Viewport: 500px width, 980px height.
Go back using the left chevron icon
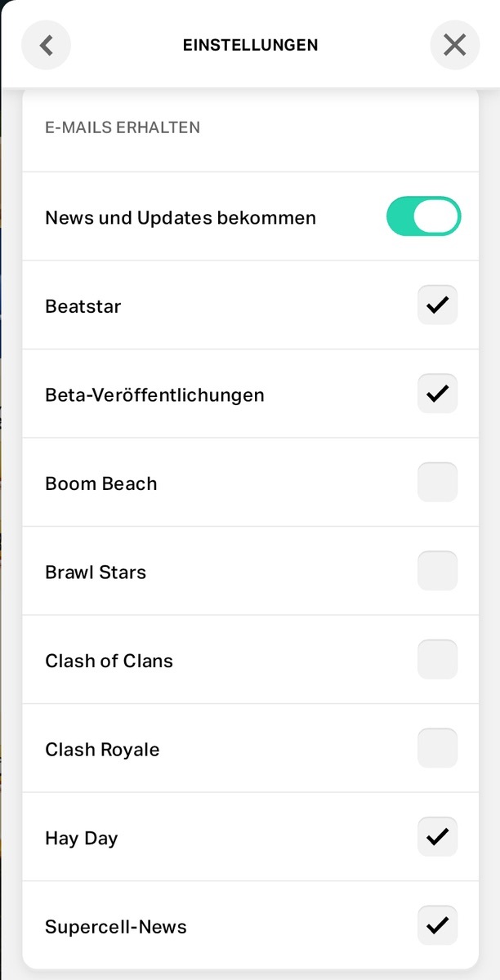[x=46, y=45]
